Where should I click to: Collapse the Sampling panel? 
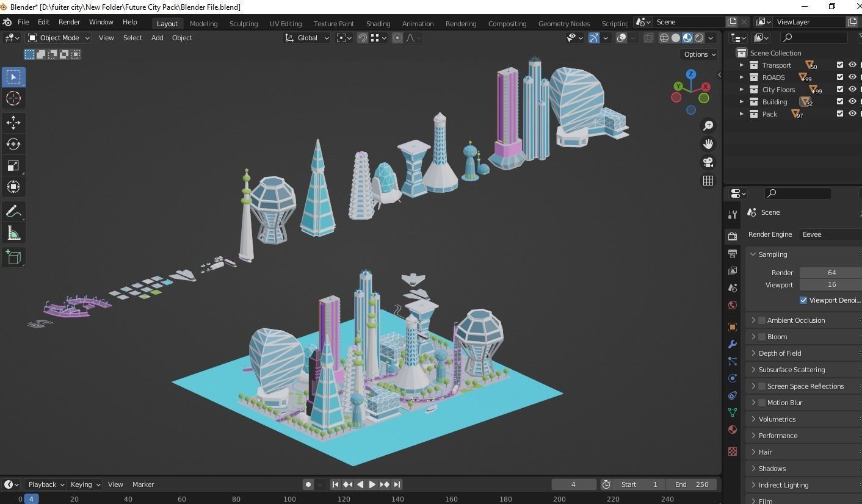803,254
